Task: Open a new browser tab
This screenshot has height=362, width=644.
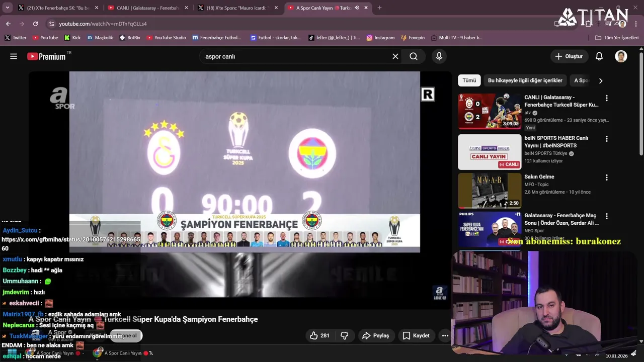Action: click(379, 8)
